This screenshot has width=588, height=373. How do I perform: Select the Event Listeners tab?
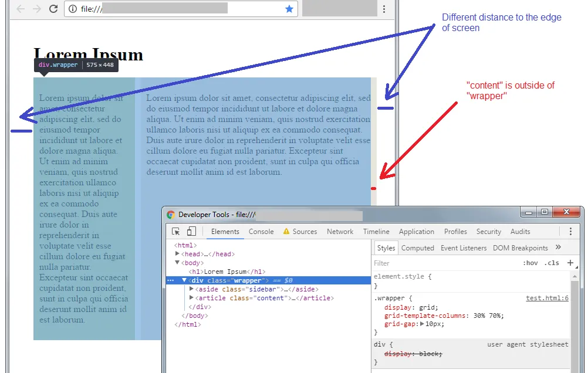pyautogui.click(x=464, y=248)
